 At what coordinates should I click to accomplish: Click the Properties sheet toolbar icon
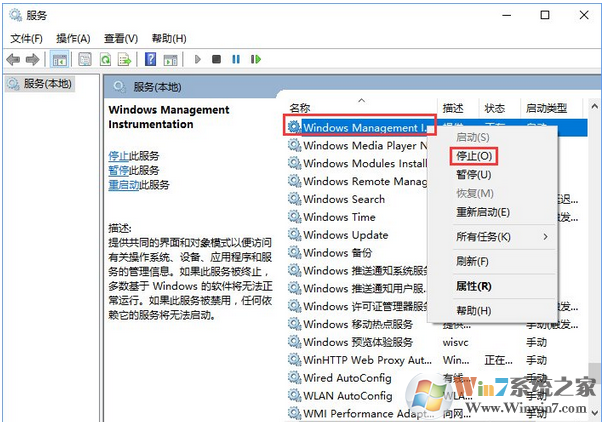pyautogui.click(x=85, y=60)
